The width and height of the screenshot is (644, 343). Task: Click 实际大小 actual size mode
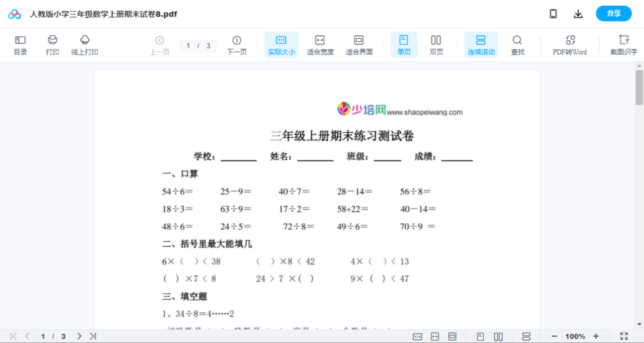[281, 45]
